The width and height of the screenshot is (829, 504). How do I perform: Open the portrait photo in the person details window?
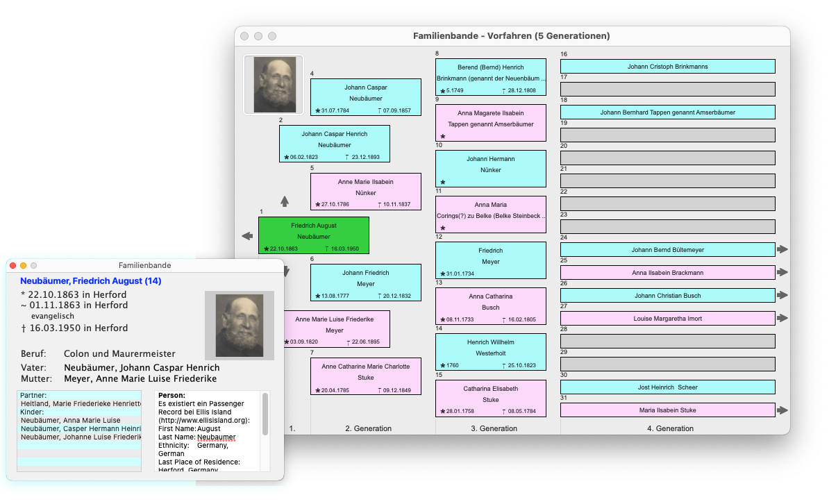tap(239, 325)
